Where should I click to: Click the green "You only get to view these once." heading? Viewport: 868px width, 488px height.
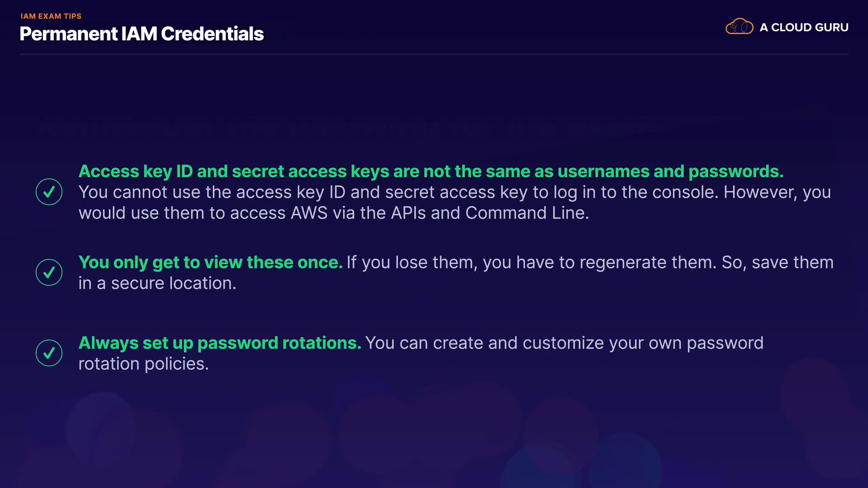click(x=211, y=263)
